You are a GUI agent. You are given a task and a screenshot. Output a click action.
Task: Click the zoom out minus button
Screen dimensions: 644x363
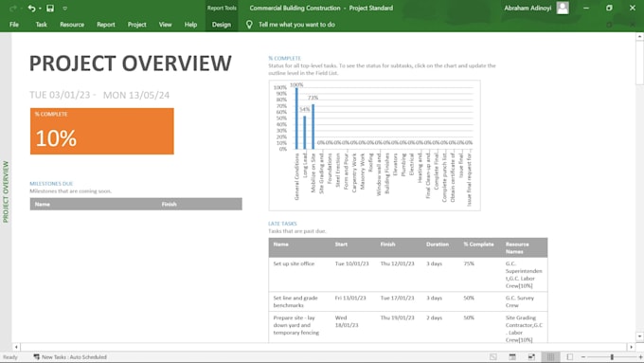click(583, 356)
